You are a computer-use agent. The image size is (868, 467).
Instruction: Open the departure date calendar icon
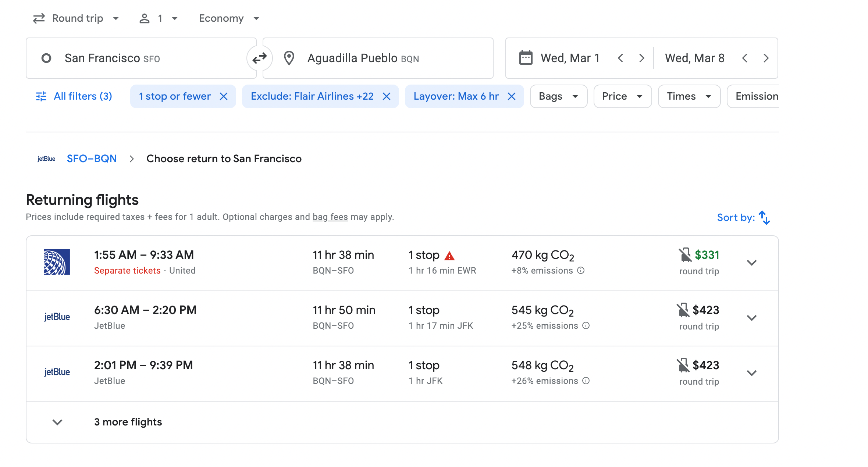pos(526,58)
